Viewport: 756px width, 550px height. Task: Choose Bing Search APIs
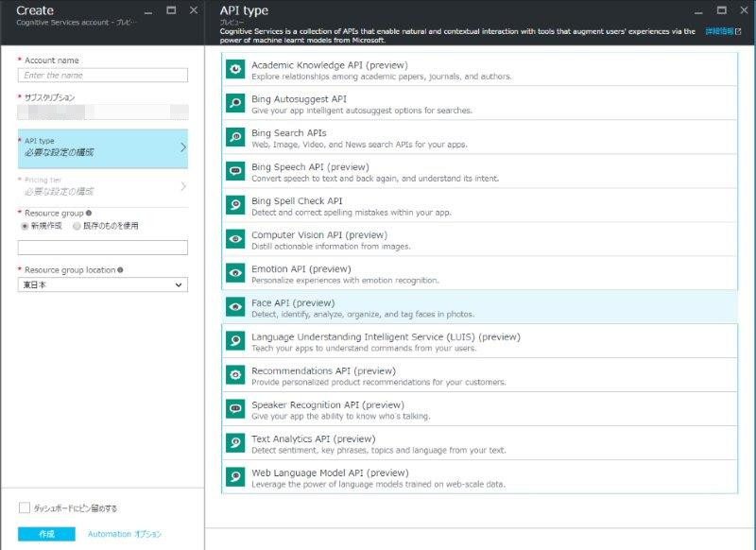coord(479,137)
